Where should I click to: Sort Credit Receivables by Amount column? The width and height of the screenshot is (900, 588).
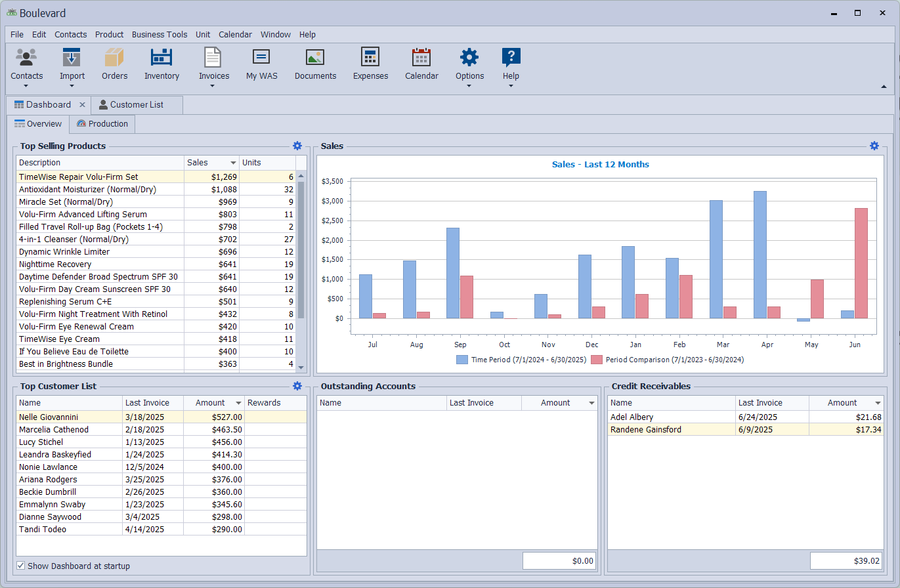tap(846, 403)
